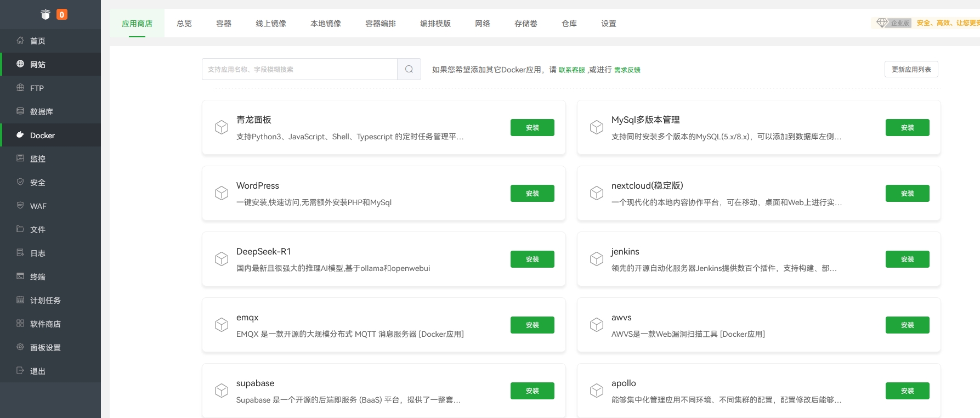980x418 pixels.
Task: Click 安装 for apollo
Action: [x=908, y=391]
